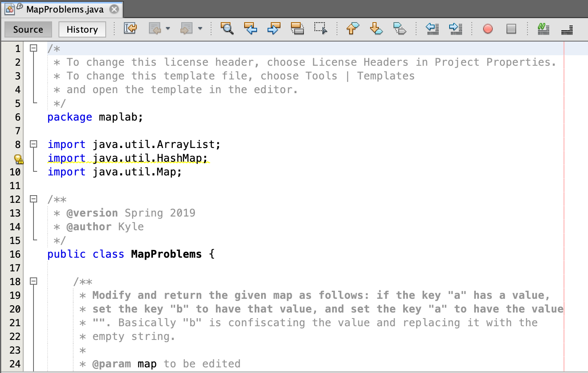Go to the next search occurrence
Screen dimensions: 588x373
coord(274,29)
